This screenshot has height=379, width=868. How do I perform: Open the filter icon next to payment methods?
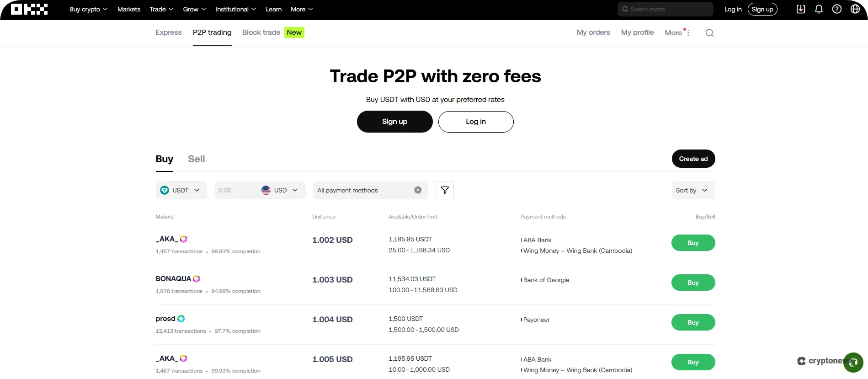(x=444, y=190)
